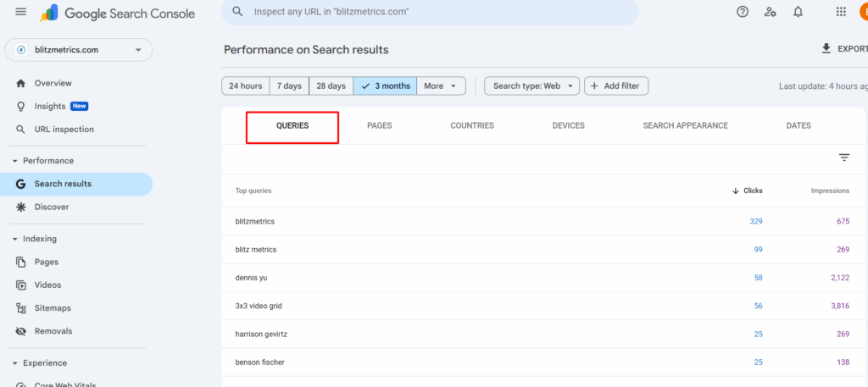This screenshot has width=868, height=387.
Task: Click the 3,816 impressions value
Action: click(x=840, y=307)
